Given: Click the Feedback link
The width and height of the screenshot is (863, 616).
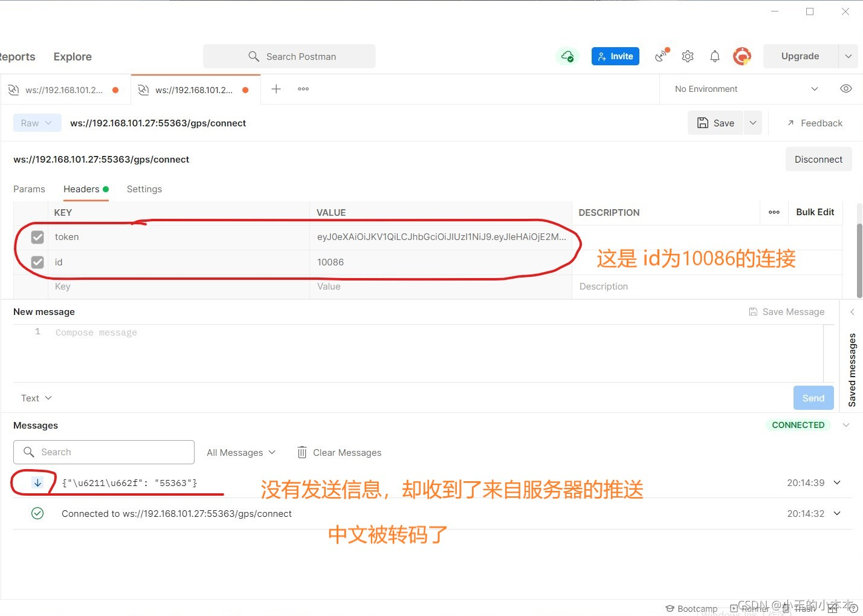Looking at the screenshot, I should 815,123.
